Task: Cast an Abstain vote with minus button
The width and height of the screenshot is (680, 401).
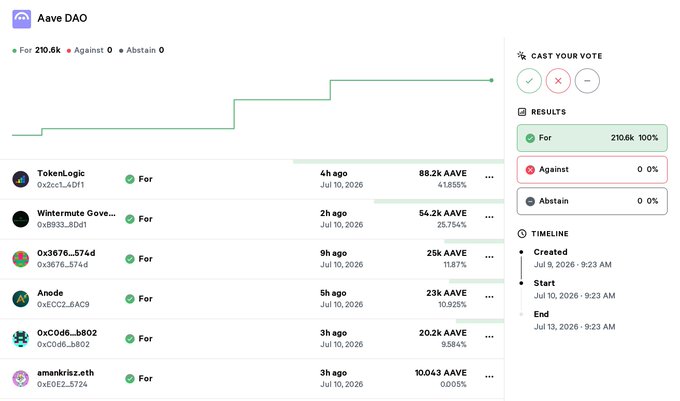Action: (x=587, y=81)
